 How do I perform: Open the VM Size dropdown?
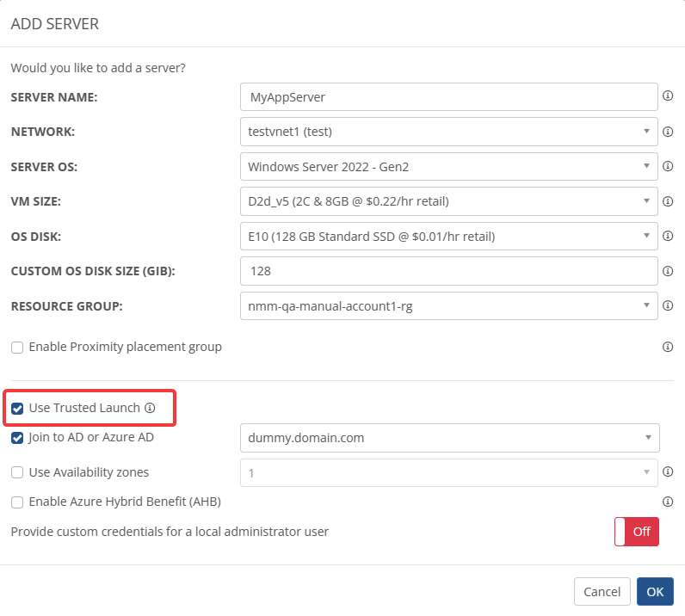[x=448, y=201]
